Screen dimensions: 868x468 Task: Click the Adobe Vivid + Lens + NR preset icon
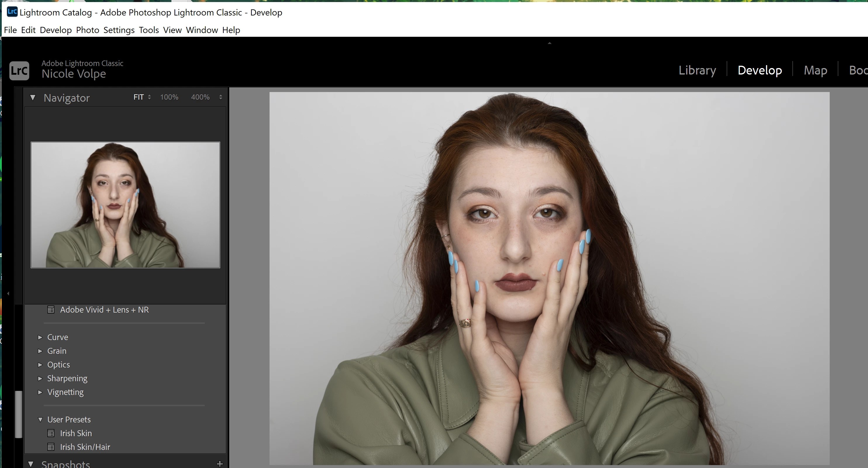51,310
